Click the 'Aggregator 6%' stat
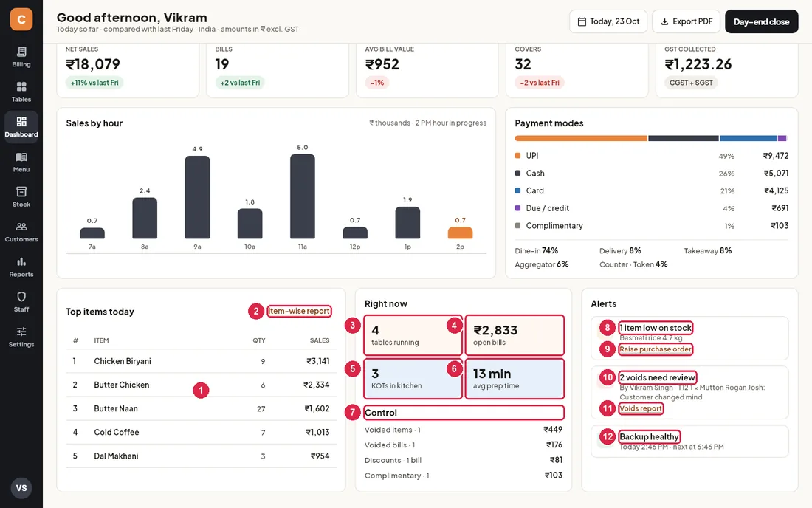812x508 pixels. [x=542, y=264]
